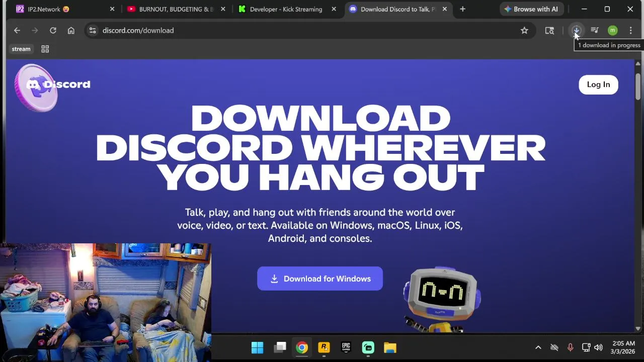The height and width of the screenshot is (362, 644).
Task: Open the Chrome three-dot menu
Action: tap(630, 31)
